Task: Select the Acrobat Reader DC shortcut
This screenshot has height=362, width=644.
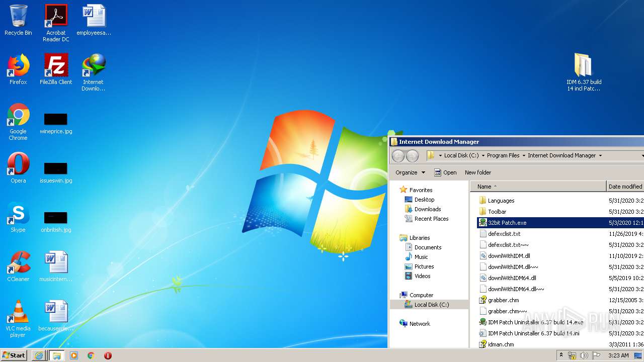Action: coord(56,23)
